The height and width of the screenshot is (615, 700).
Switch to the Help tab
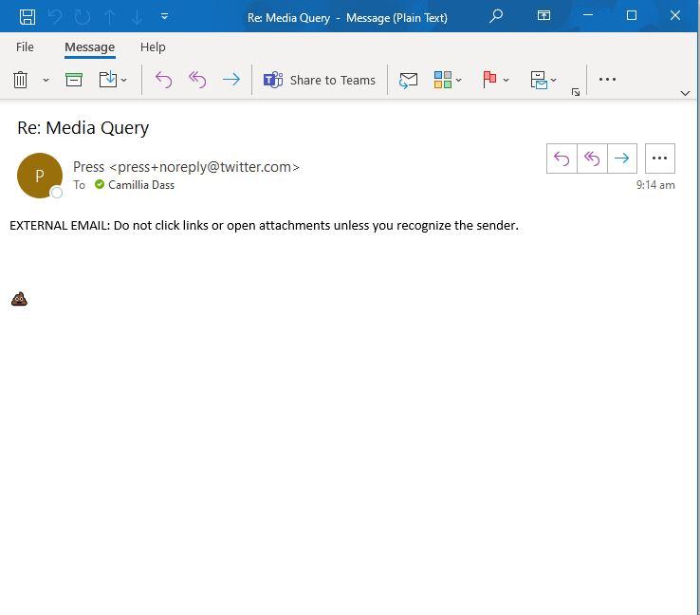153,47
